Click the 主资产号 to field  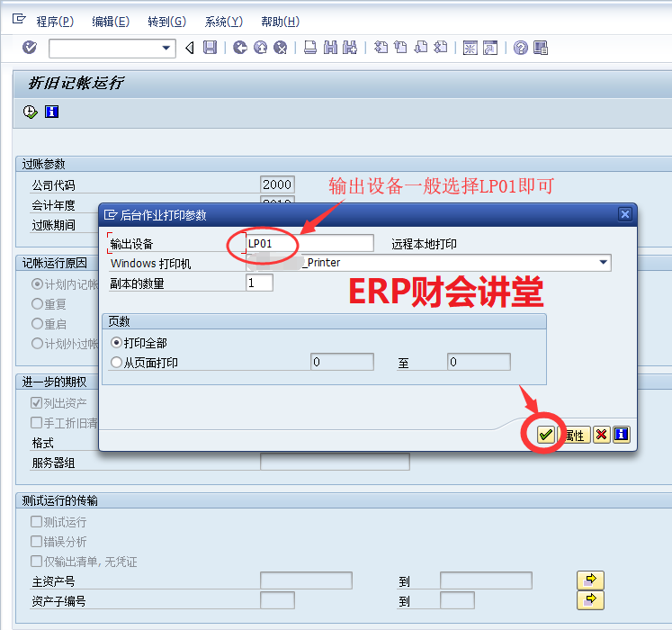[486, 580]
